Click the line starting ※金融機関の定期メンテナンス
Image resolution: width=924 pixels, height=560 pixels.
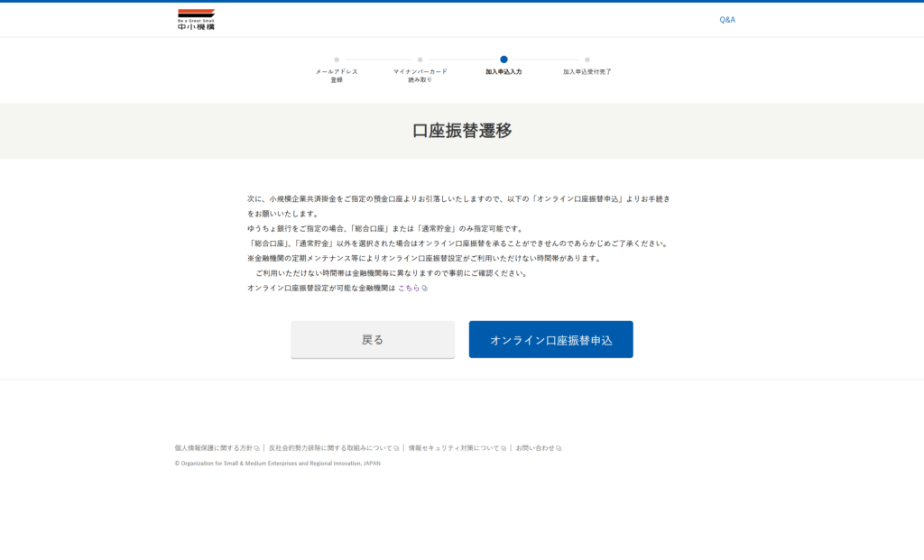[424, 259]
